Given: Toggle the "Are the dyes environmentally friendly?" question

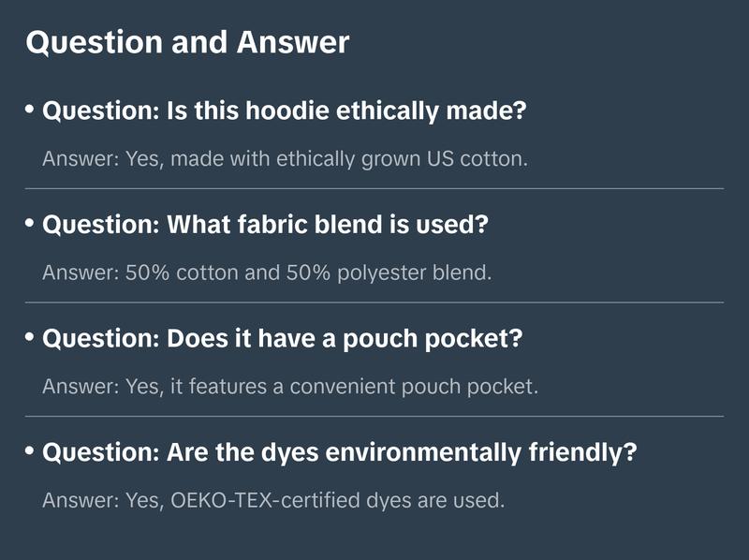Looking at the screenshot, I should coord(340,453).
